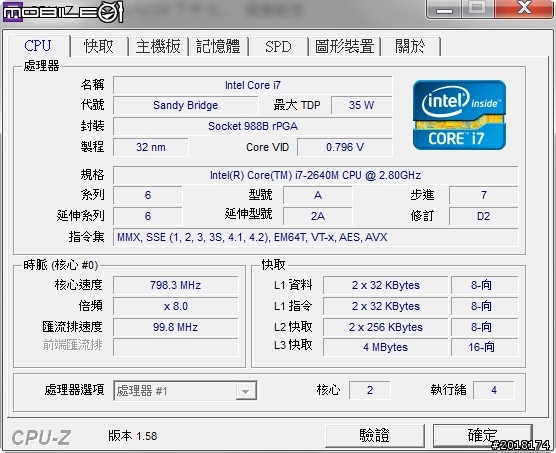Select the x 8.0 multiplier value
The height and width of the screenshot is (453, 556).
(176, 306)
